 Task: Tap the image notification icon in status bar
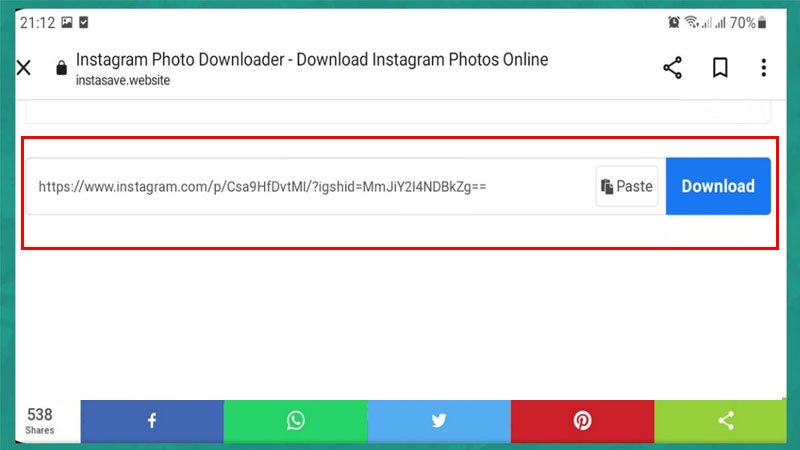point(67,22)
